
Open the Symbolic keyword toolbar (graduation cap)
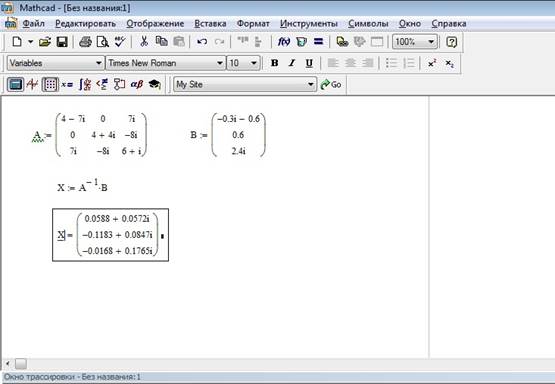tap(154, 84)
